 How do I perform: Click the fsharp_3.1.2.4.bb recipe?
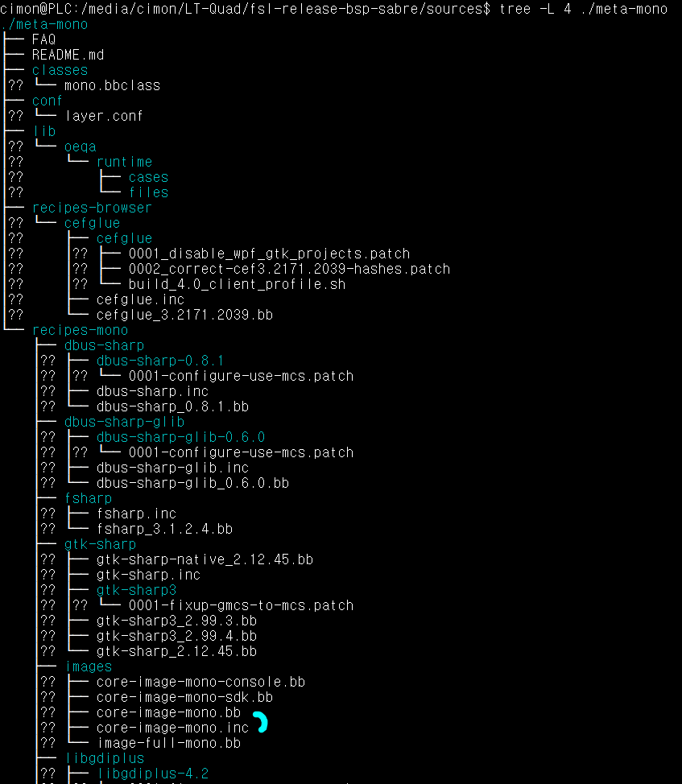[164, 529]
